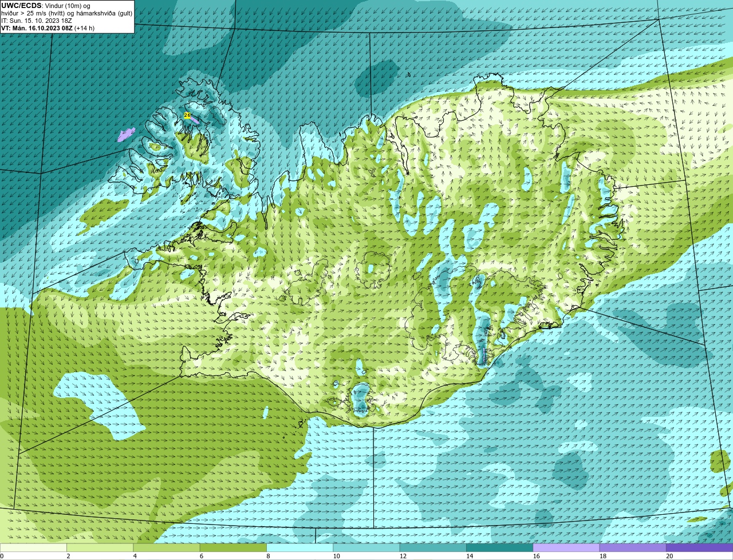
Task: Click the title line 'UWC/ECDS: Vindur (10m) og'
Action: tap(45, 6)
